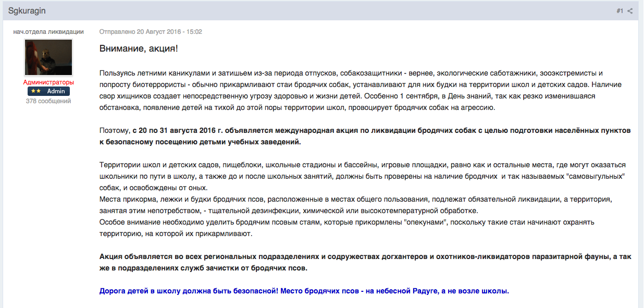Viewport: 644px width, 308px height.
Task: Click the blue text "Дорога детей в школу" line
Action: tap(304, 291)
